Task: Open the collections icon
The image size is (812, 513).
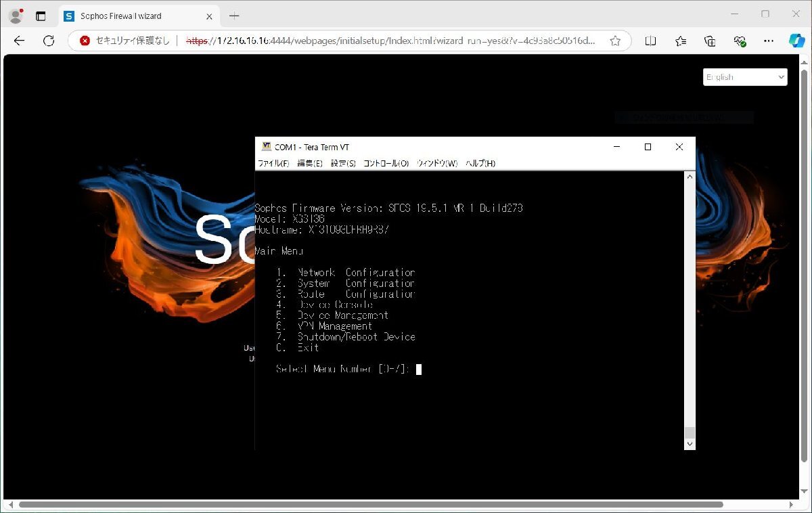Action: click(710, 41)
